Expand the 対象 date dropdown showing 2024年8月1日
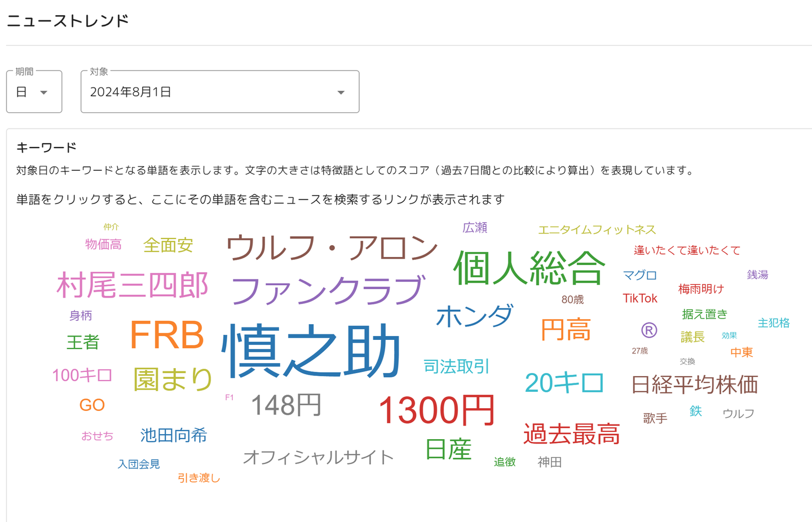The width and height of the screenshot is (812, 522). 219,92
